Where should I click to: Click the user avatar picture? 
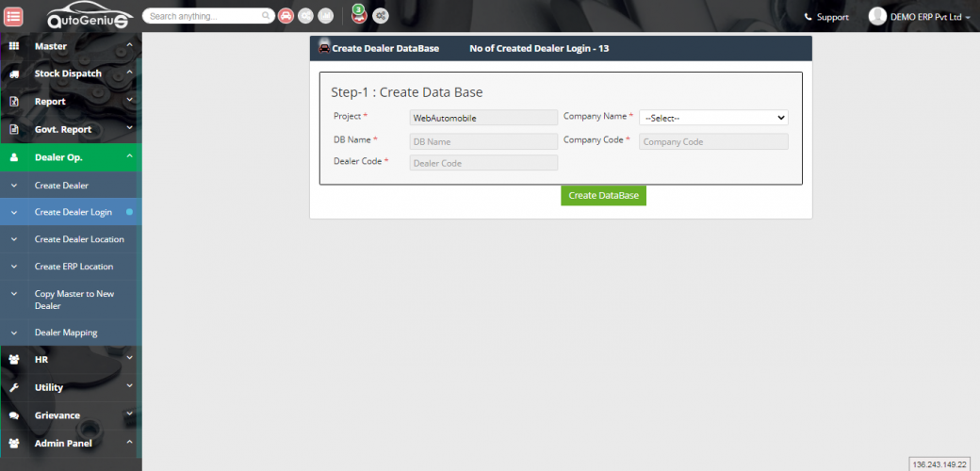pos(877,17)
